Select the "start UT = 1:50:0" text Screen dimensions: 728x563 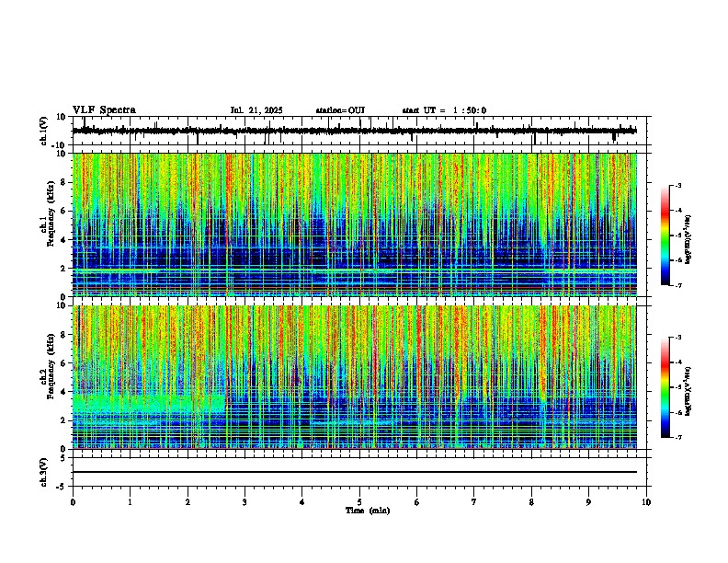[444, 110]
